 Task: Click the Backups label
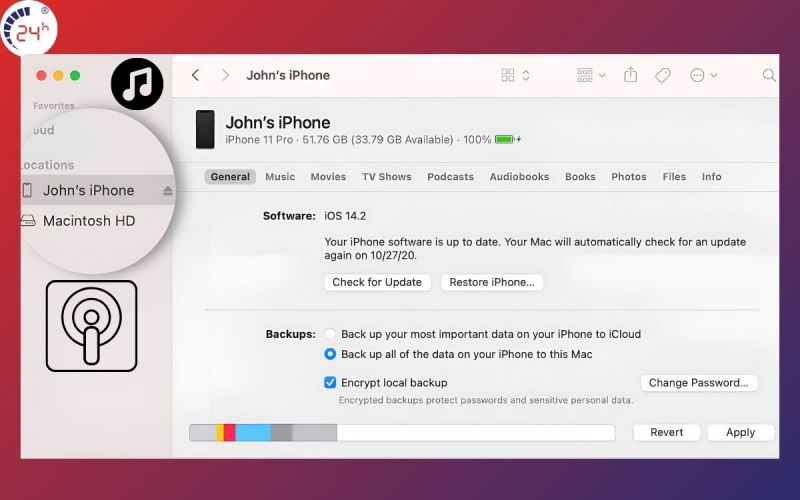290,334
